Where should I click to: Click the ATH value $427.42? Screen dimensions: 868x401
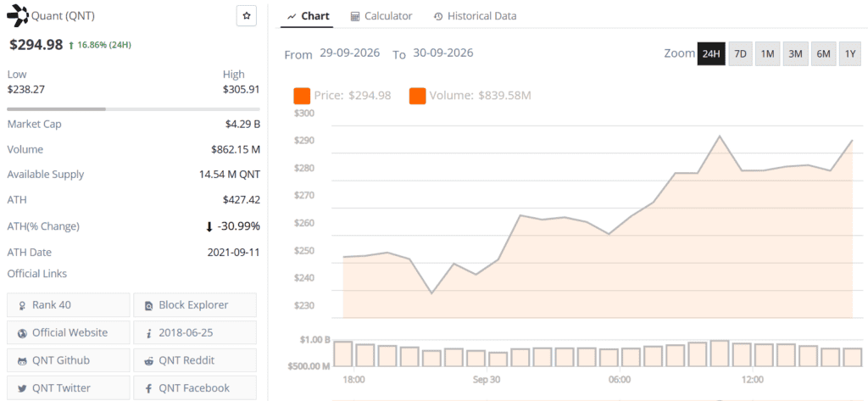click(x=242, y=200)
